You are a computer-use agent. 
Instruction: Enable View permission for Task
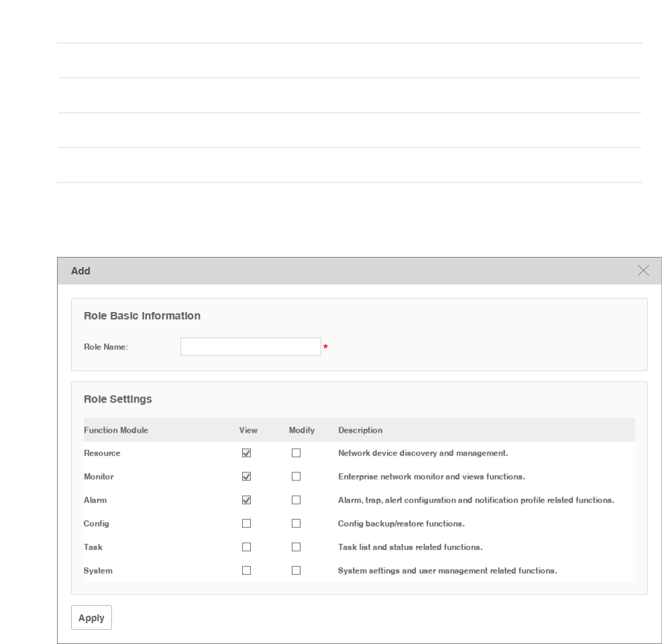247,547
